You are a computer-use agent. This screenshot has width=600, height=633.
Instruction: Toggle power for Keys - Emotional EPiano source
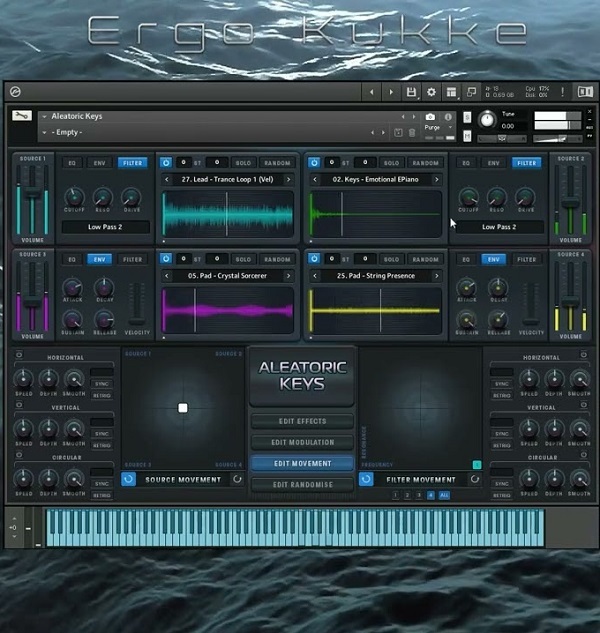pyautogui.click(x=314, y=163)
